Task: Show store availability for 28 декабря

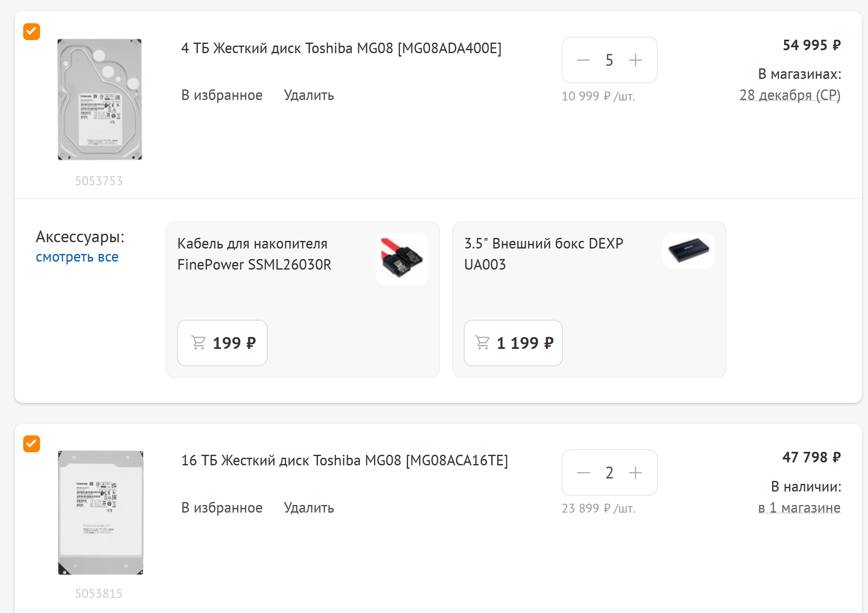Action: coord(790,95)
